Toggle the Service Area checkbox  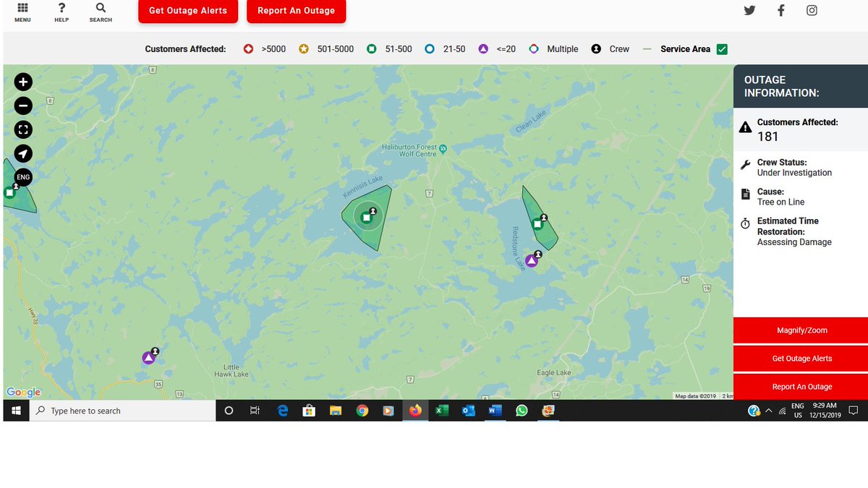coord(722,49)
